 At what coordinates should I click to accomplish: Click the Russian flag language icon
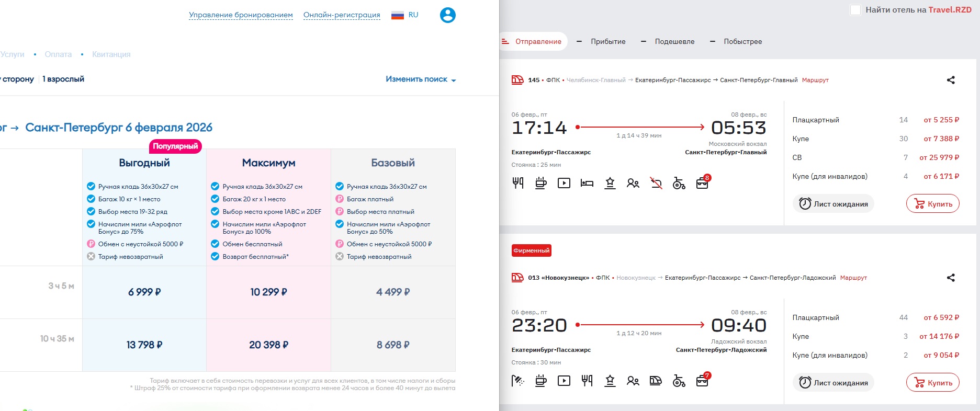398,15
